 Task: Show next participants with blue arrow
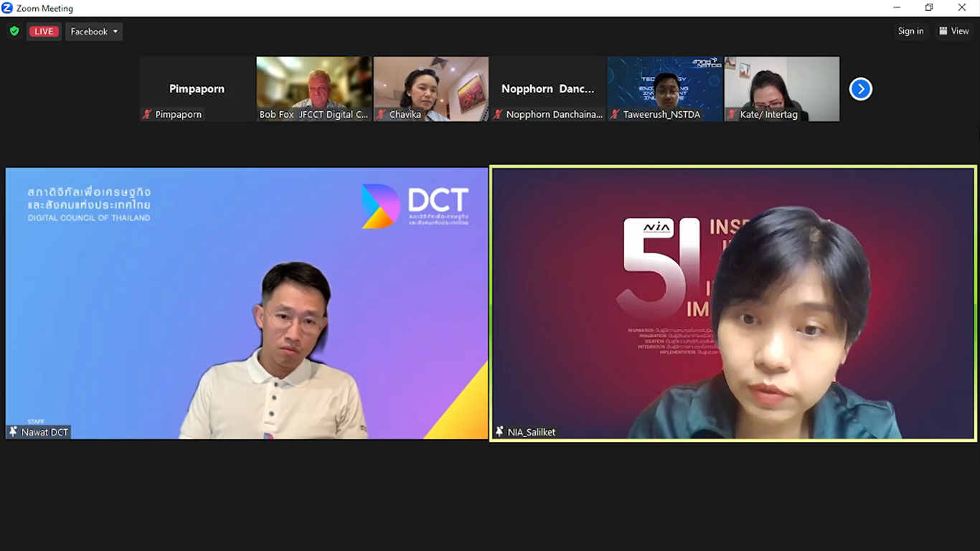pyautogui.click(x=860, y=89)
